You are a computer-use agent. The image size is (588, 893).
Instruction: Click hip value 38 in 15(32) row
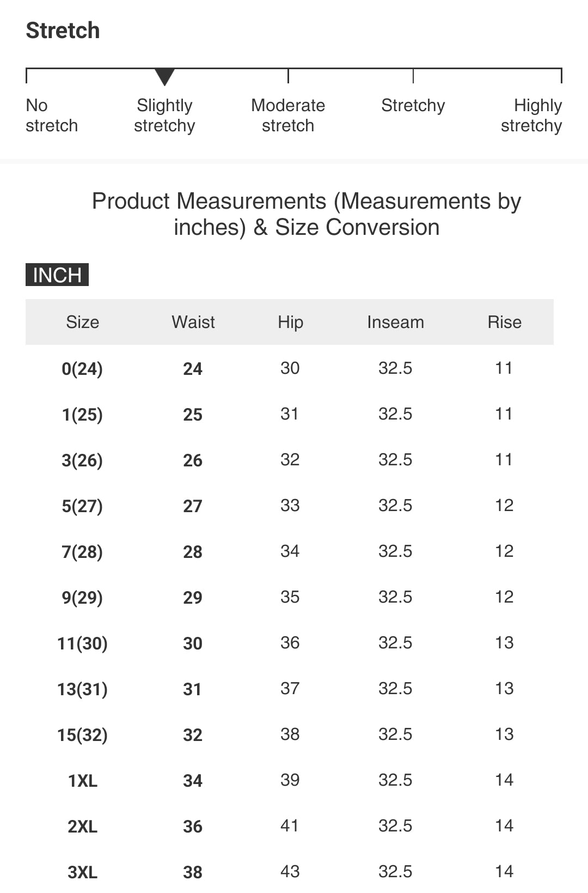coord(290,734)
